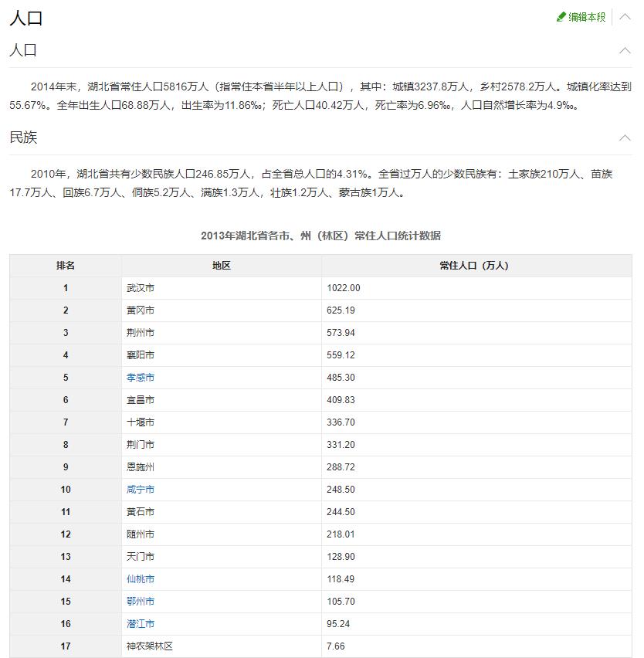
Task: Click the large 人口 page section heading
Action: click(x=26, y=18)
